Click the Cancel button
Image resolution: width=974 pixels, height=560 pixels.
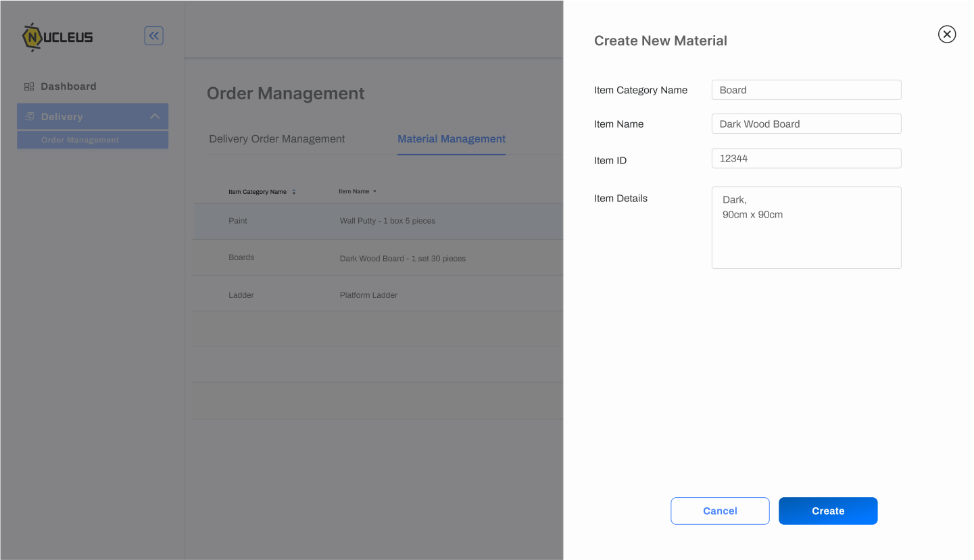point(720,511)
